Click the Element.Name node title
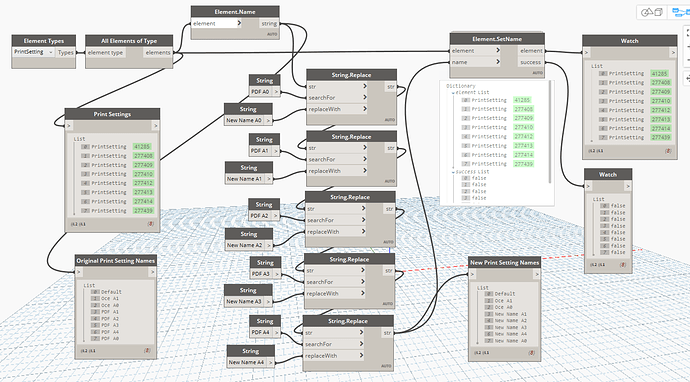690x382 pixels. (x=235, y=12)
